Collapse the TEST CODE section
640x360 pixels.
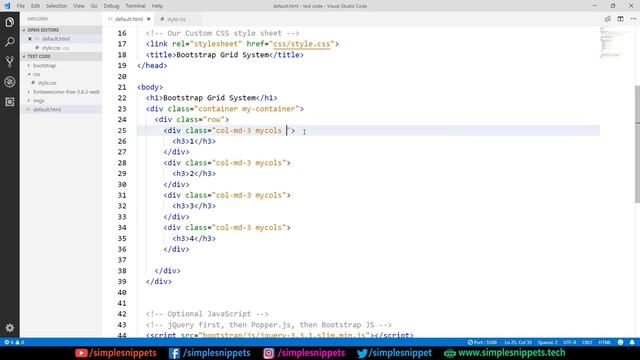pos(39,56)
